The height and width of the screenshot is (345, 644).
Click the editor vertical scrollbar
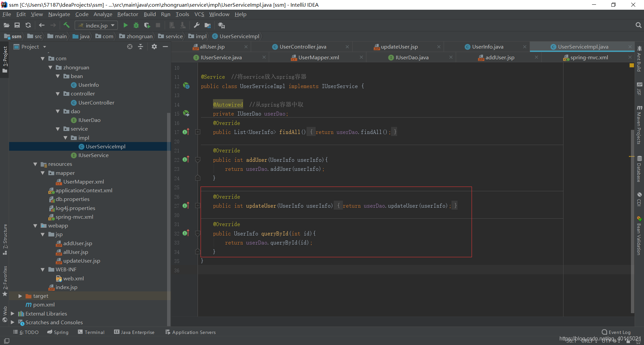pos(632,221)
